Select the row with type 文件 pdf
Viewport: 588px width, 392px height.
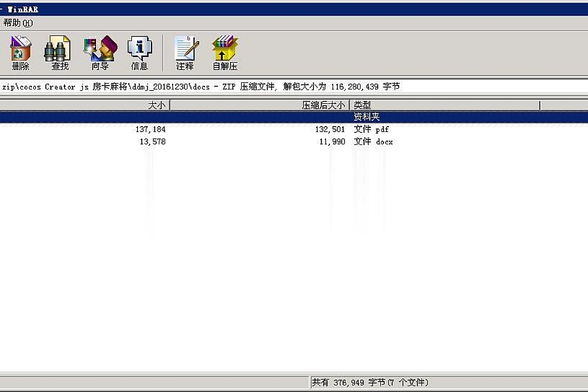click(294, 129)
